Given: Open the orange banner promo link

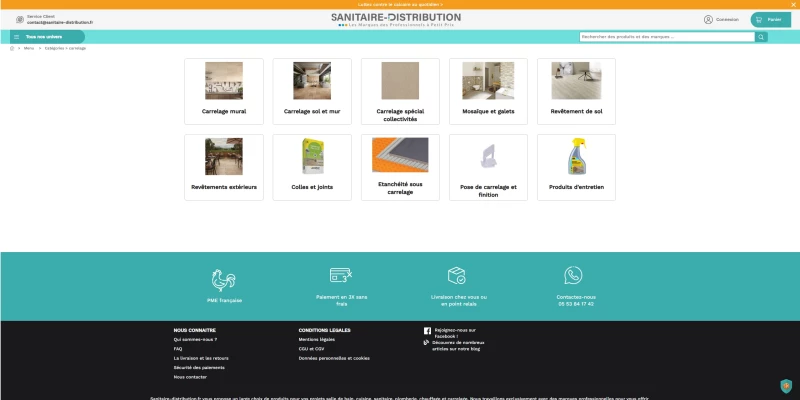Looking at the screenshot, I should click(400, 4).
